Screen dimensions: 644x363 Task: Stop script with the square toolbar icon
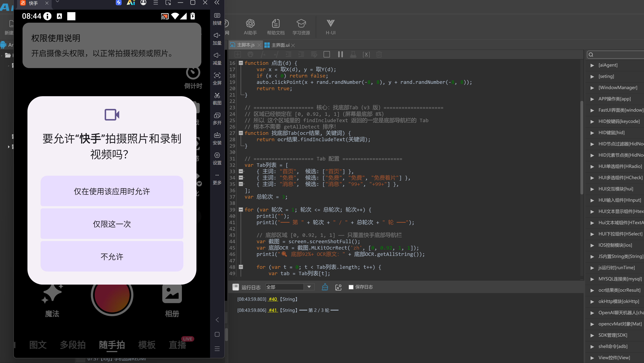click(327, 54)
